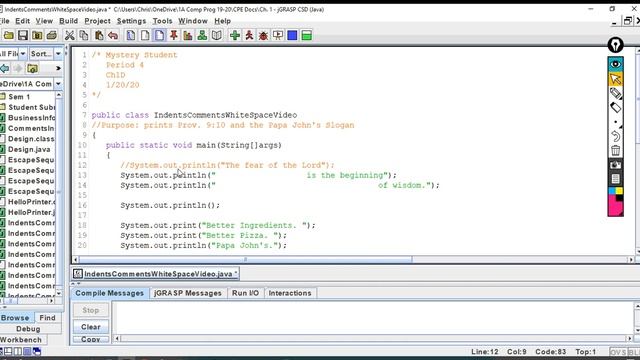640x360 pixels.
Task: Click the Paste clipboard icon
Action: (98, 36)
